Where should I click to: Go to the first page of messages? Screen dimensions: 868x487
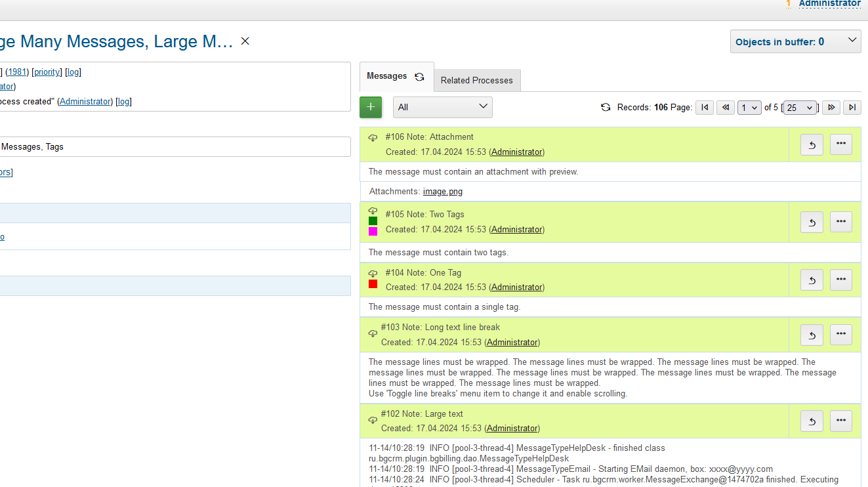click(705, 108)
